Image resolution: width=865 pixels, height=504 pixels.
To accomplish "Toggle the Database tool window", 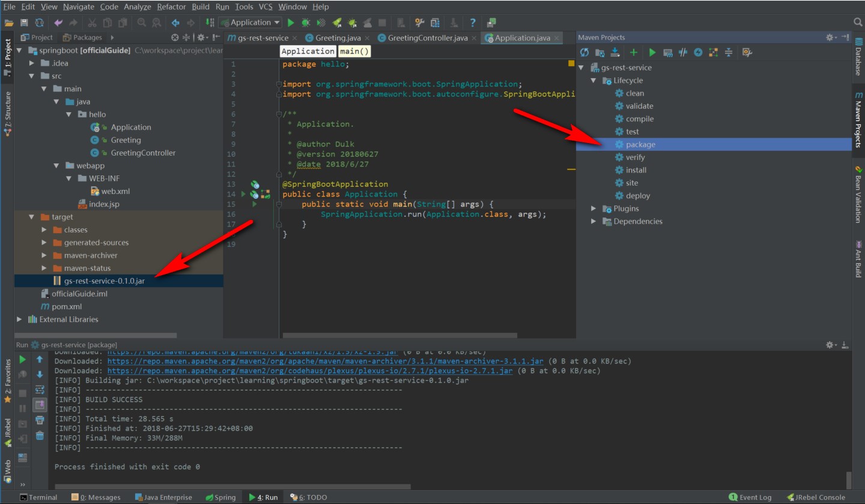I will pyautogui.click(x=858, y=55).
